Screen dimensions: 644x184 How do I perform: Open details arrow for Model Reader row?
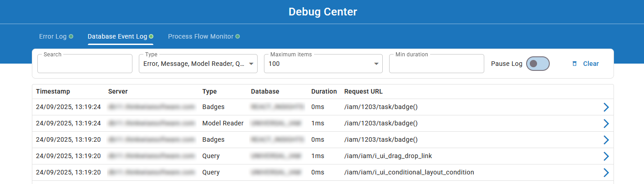(606, 124)
